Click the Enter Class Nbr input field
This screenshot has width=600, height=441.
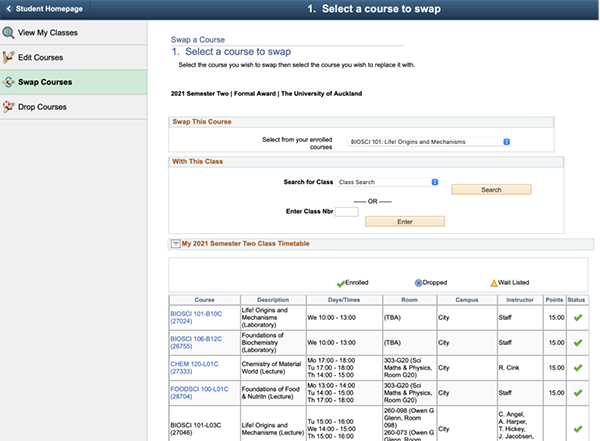[x=347, y=212]
